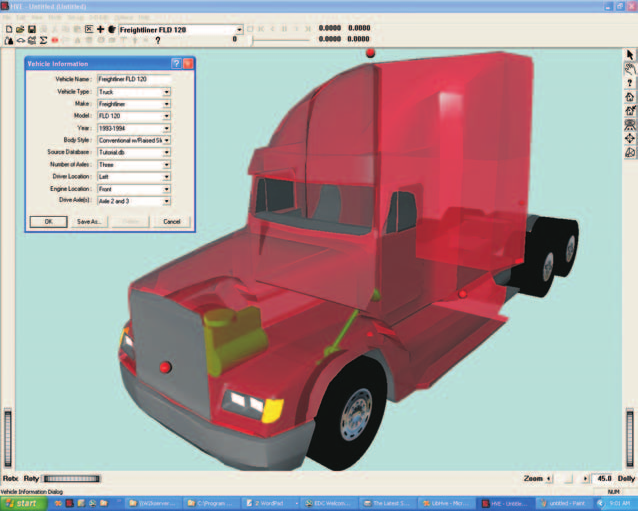Image resolution: width=638 pixels, height=511 pixels.
Task: Click the view-all icon in the right toolbar
Action: tap(630, 124)
